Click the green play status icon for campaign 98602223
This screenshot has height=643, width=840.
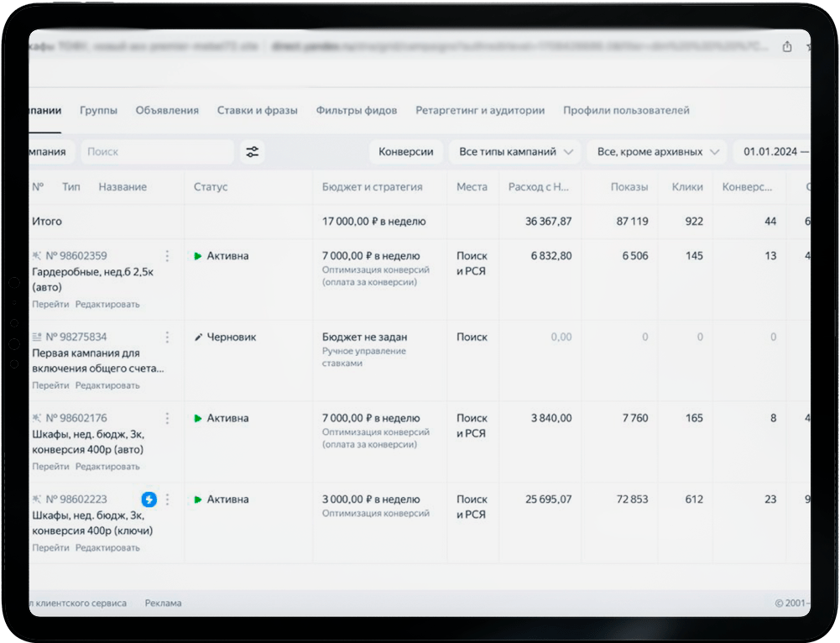(198, 499)
